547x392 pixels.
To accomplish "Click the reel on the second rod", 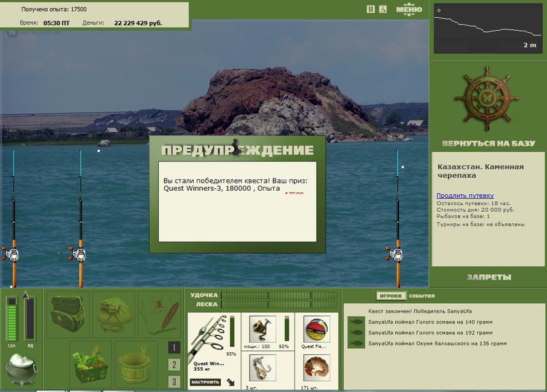I will [78, 254].
